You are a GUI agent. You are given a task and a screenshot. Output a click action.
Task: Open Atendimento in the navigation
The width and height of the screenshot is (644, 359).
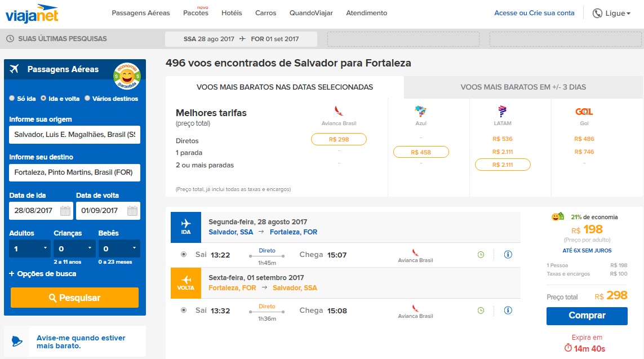tap(366, 13)
